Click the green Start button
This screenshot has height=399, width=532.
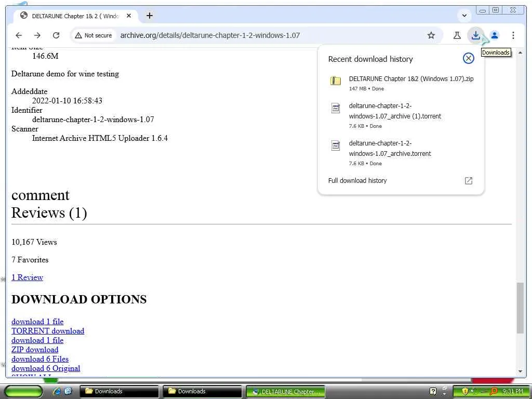pyautogui.click(x=23, y=392)
